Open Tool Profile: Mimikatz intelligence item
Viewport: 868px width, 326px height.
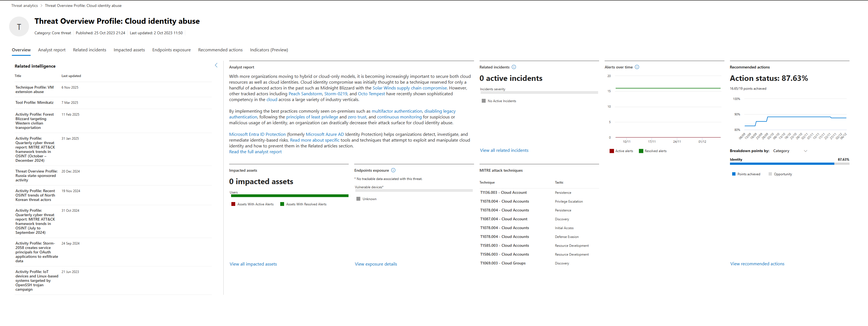tap(34, 102)
